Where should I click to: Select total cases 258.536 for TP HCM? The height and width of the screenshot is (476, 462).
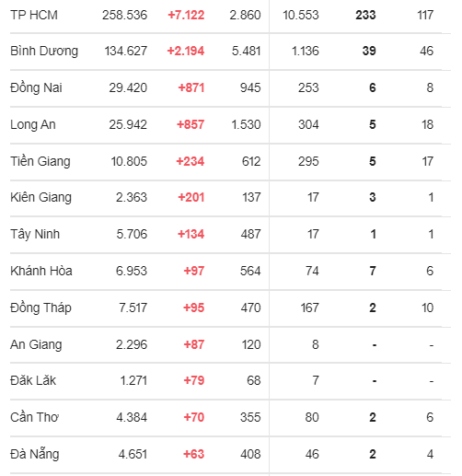pos(124,15)
